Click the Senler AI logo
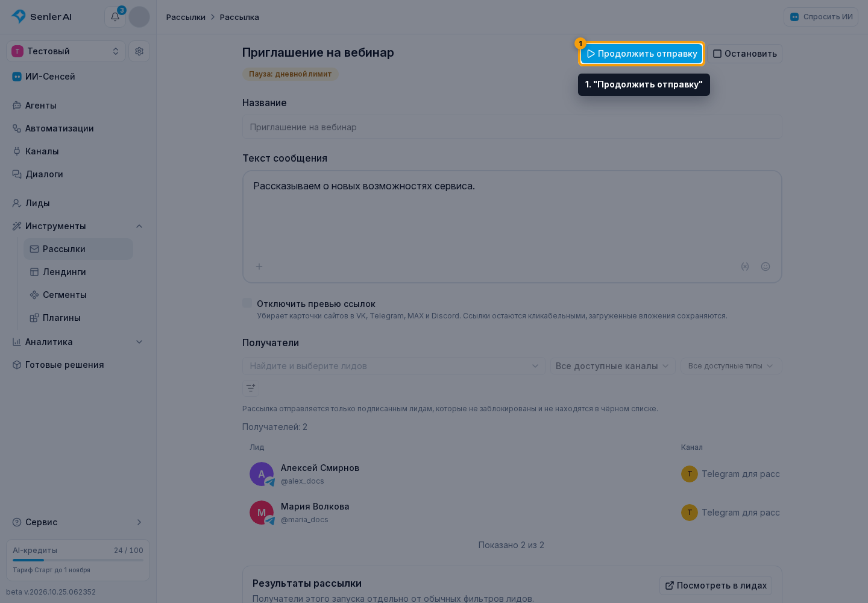This screenshot has width=868, height=603. [42, 17]
